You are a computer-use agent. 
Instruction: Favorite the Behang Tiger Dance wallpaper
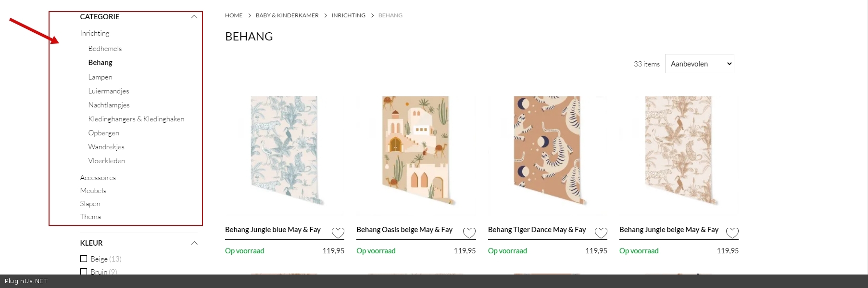click(601, 233)
